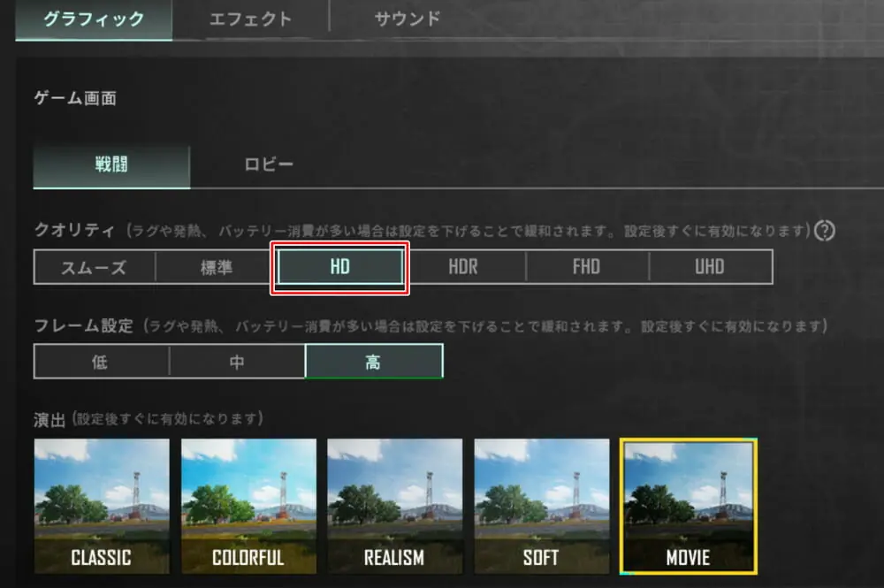Open the グラフィック tab

[94, 19]
